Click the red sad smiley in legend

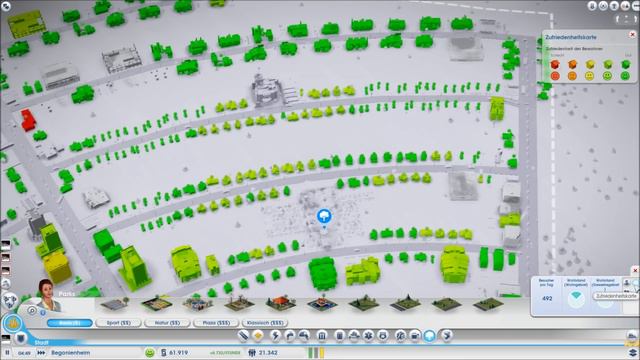point(555,76)
